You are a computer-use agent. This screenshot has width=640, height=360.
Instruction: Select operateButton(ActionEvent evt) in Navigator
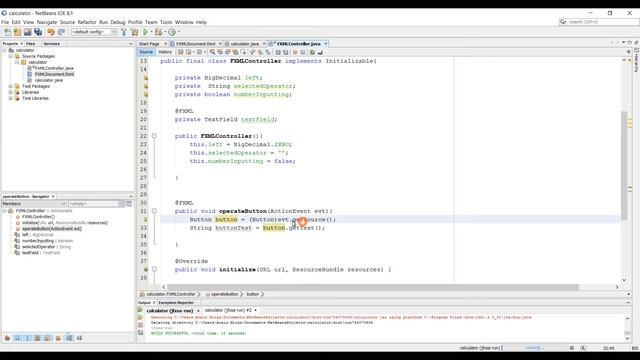point(52,229)
